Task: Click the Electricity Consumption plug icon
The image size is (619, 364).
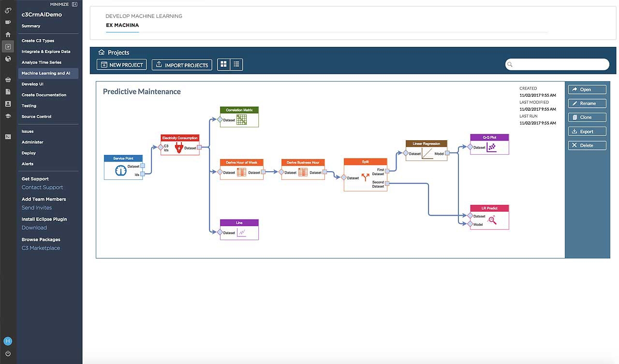Action: point(178,148)
